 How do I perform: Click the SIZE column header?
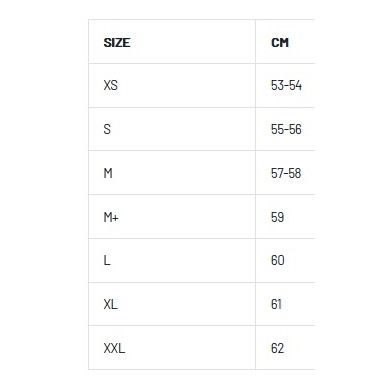(117, 43)
